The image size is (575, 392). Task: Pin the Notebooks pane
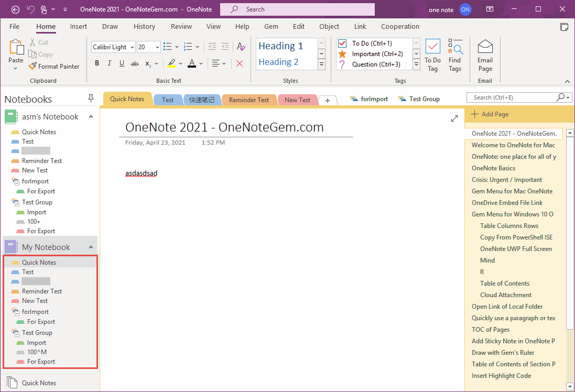coord(91,98)
